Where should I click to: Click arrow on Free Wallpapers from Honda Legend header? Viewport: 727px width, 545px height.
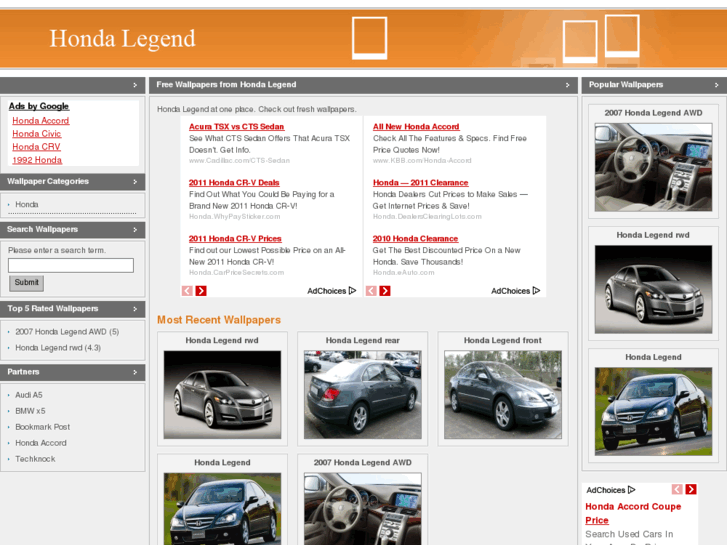tap(568, 85)
